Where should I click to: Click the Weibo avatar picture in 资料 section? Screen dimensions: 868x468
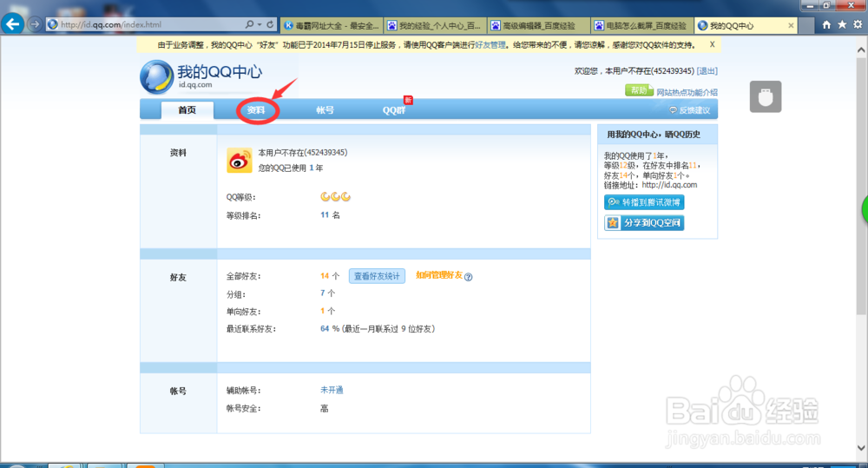click(240, 161)
